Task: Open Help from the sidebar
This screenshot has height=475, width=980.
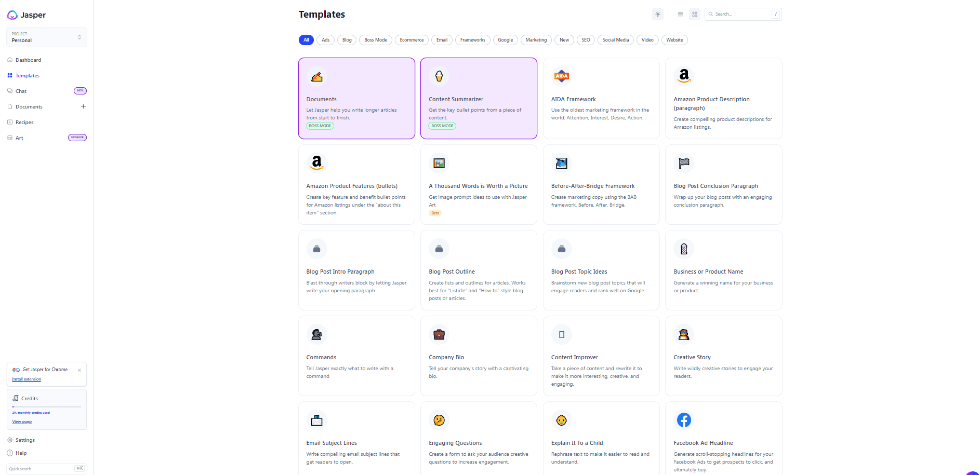Action: [21, 453]
